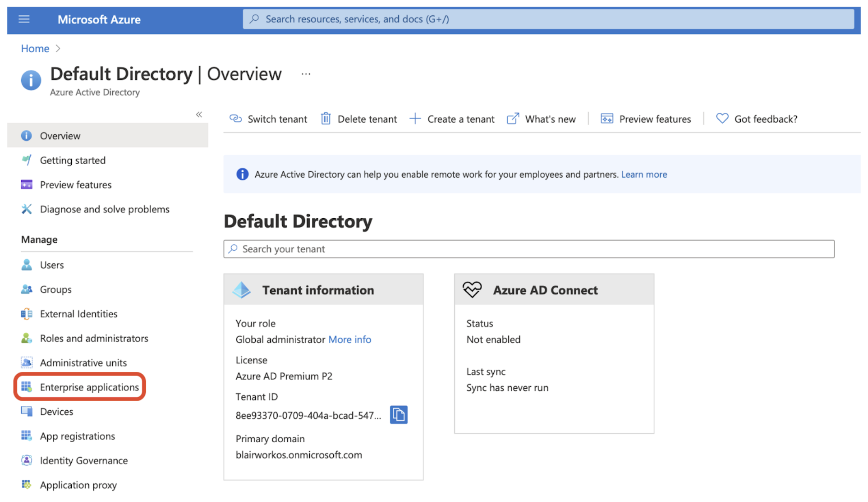
Task: Collapse the left navigation sidebar
Action: coord(199,115)
